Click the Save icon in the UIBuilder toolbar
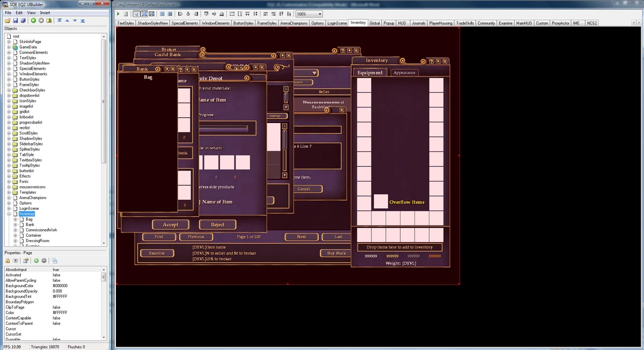 click(16, 20)
